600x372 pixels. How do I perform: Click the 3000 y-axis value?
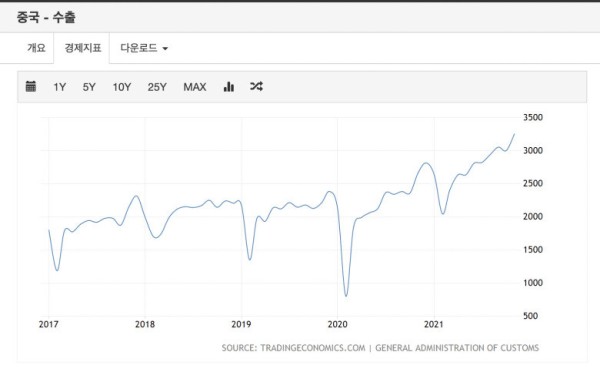click(533, 150)
